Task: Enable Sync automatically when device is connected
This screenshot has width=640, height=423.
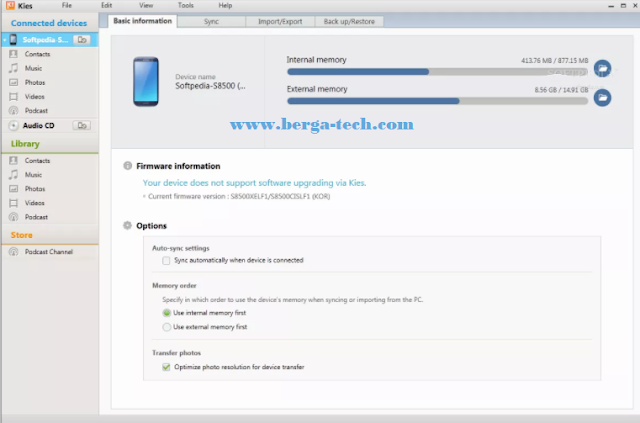Action: click(166, 260)
